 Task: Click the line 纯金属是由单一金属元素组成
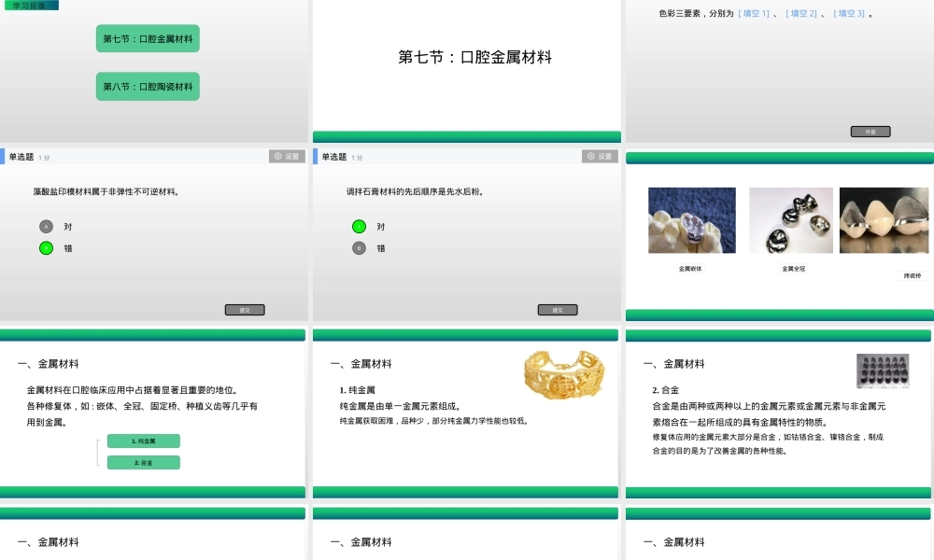click(402, 406)
